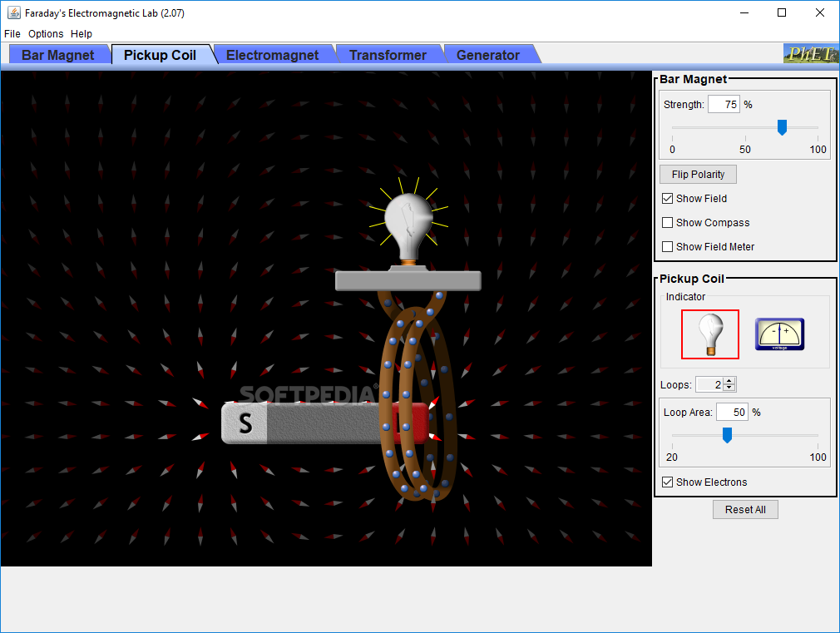Minimize the Faraday's Lab window

coord(744,12)
